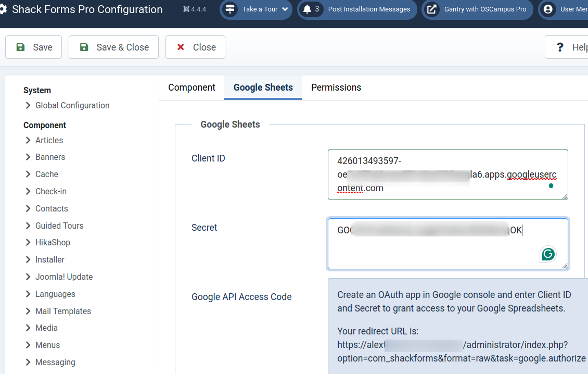Image resolution: width=588 pixels, height=374 pixels.
Task: Click the notification bell icon
Action: point(307,9)
